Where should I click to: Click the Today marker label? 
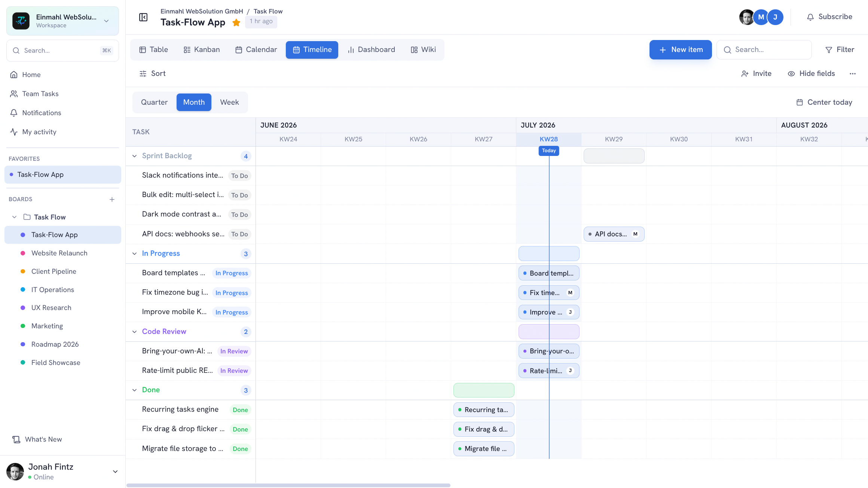click(549, 151)
